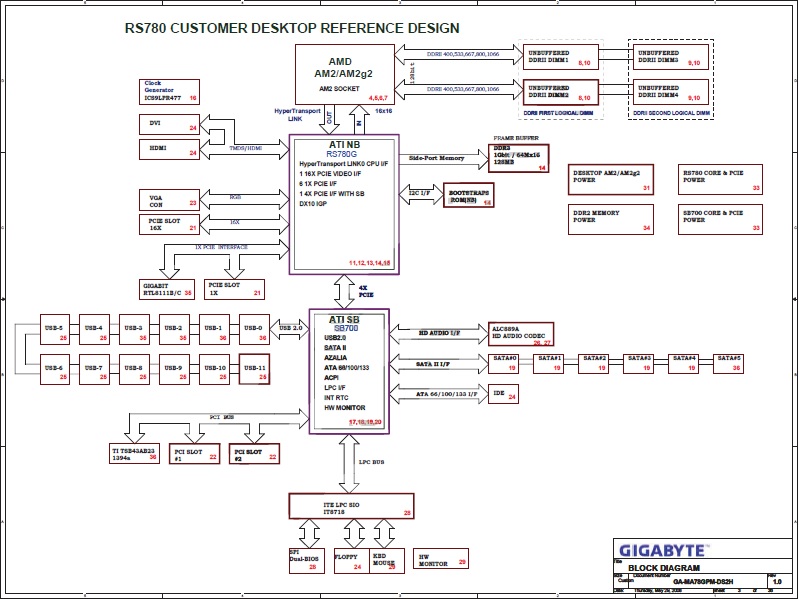Select the SPI Dual-BIOS block
Screen dimensions: 799x599
[306, 561]
